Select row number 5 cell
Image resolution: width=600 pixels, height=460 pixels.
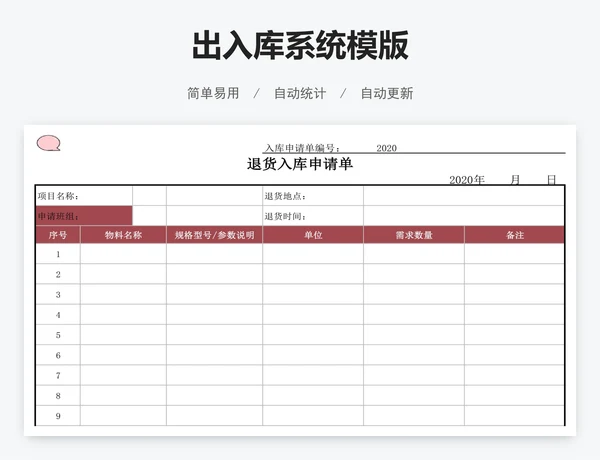[x=58, y=335]
